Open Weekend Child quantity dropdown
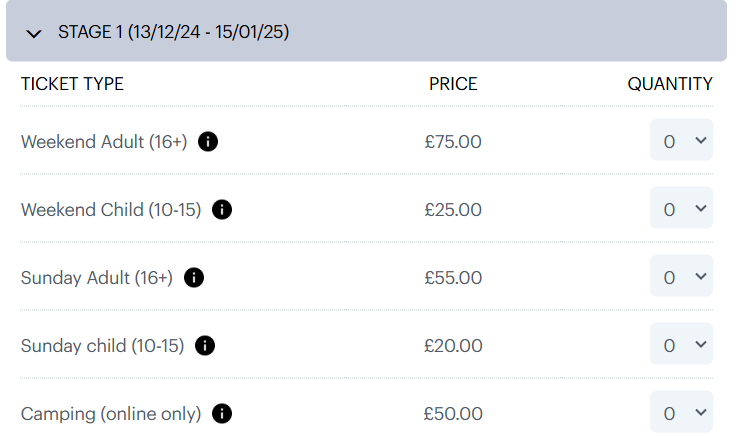This screenshot has height=436, width=756. point(681,208)
